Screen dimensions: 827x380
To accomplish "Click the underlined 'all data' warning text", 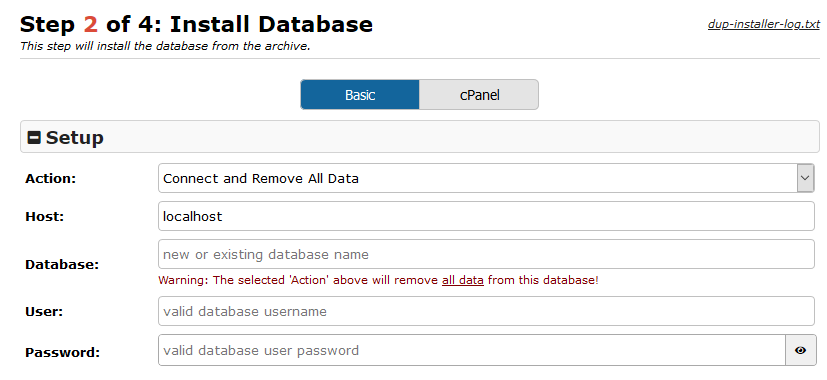I will (x=463, y=280).
